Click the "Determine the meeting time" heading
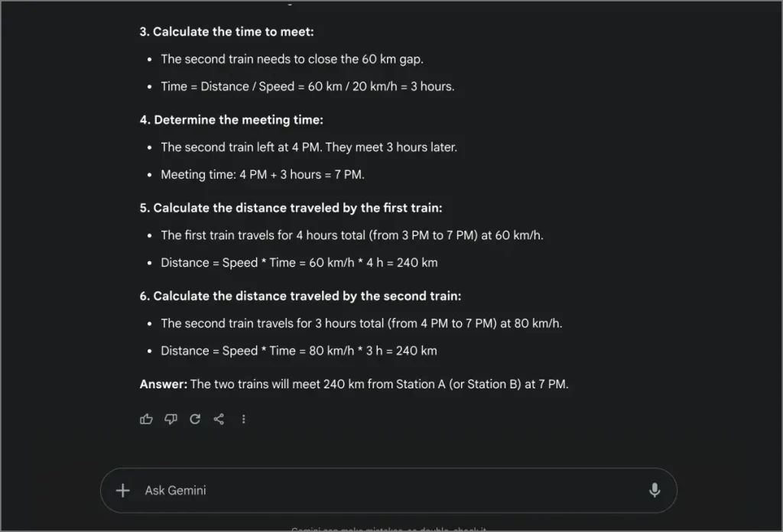Image resolution: width=783 pixels, height=532 pixels. 231,120
